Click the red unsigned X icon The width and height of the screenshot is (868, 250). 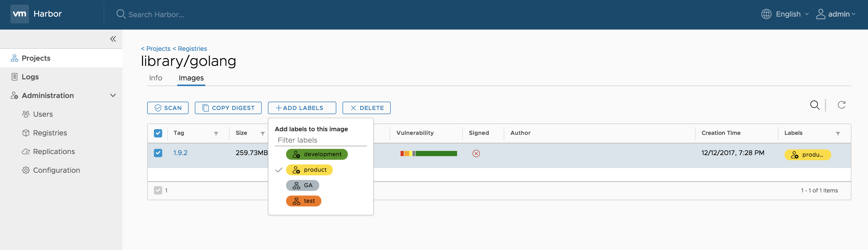click(476, 154)
